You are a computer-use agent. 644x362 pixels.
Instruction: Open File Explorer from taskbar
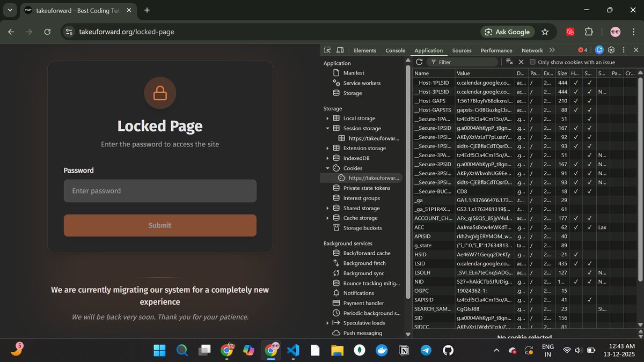(x=337, y=350)
